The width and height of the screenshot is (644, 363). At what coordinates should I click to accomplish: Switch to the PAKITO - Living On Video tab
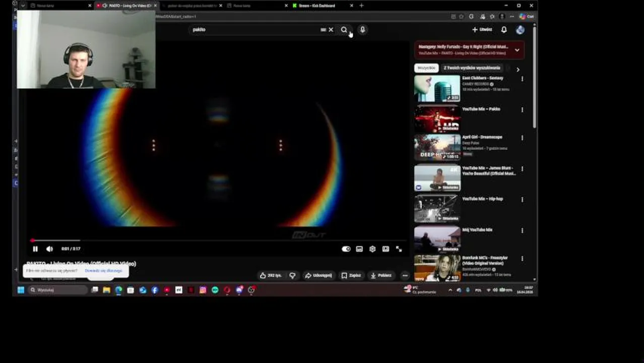pyautogui.click(x=126, y=6)
